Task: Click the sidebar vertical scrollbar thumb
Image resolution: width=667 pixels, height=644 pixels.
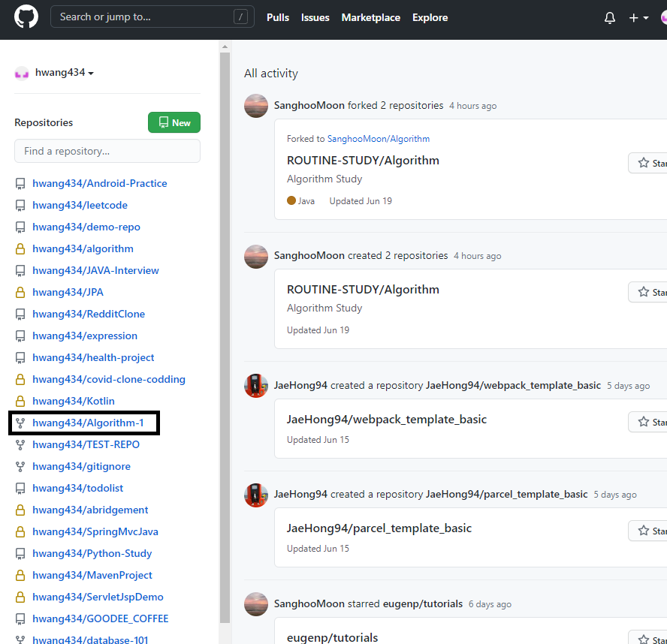Action: pyautogui.click(x=225, y=338)
